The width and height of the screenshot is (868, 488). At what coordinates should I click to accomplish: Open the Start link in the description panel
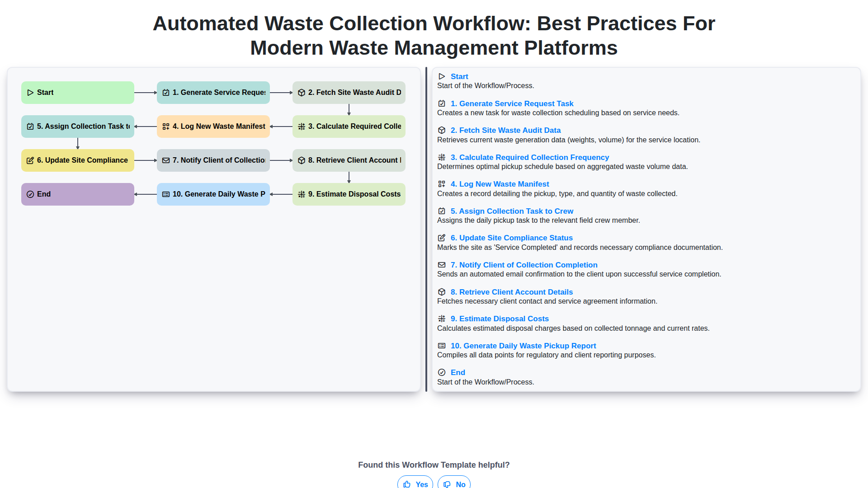tap(459, 76)
